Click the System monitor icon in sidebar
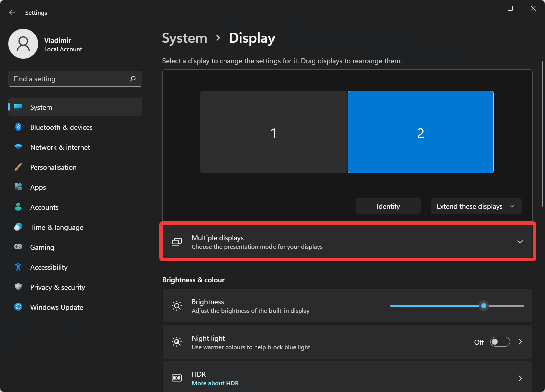This screenshot has height=392, width=545. click(x=18, y=107)
